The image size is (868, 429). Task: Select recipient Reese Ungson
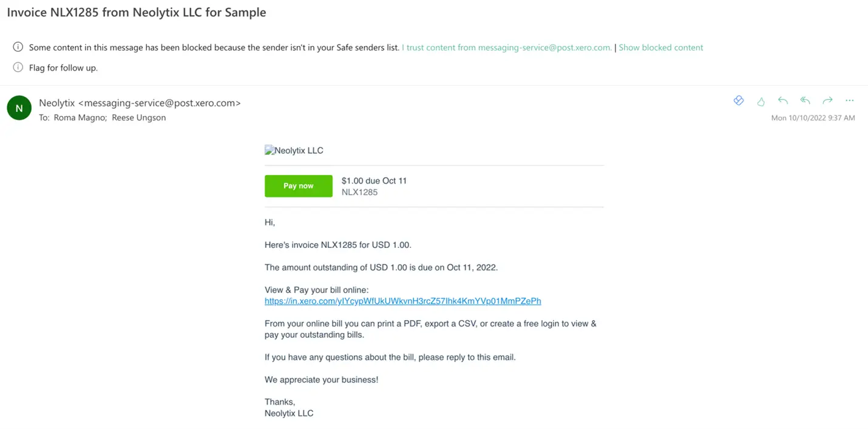click(x=138, y=118)
